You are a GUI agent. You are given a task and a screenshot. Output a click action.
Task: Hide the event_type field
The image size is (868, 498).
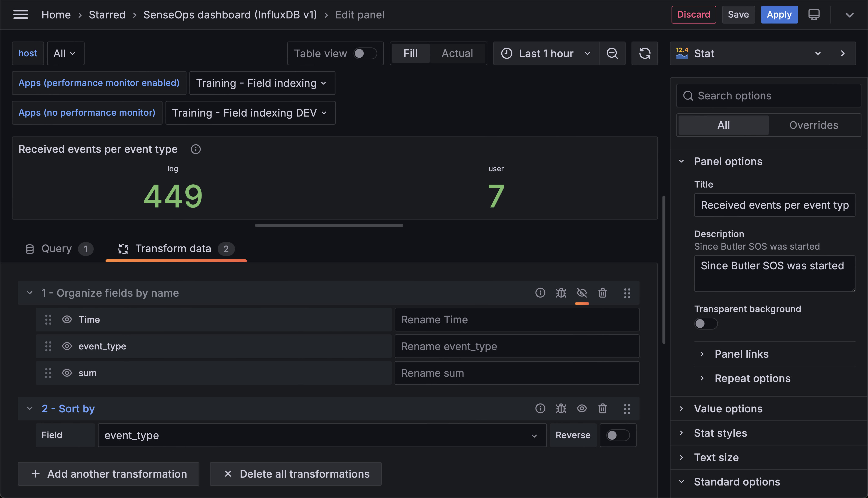coord(67,346)
